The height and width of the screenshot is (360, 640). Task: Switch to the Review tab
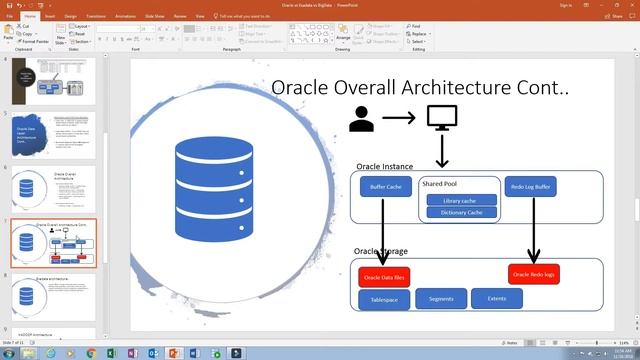click(180, 16)
